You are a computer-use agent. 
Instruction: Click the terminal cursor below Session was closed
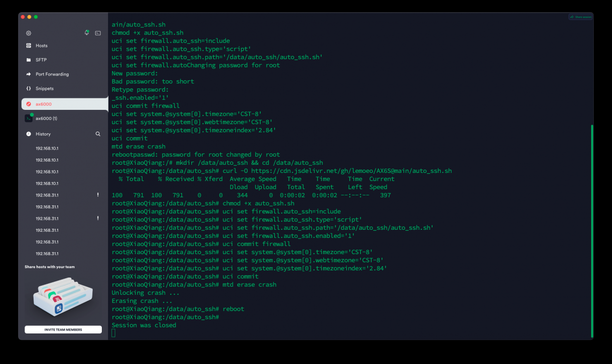tap(113, 333)
